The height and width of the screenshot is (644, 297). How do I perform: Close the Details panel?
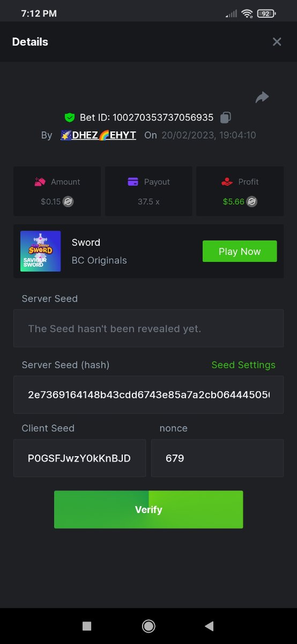(x=277, y=42)
